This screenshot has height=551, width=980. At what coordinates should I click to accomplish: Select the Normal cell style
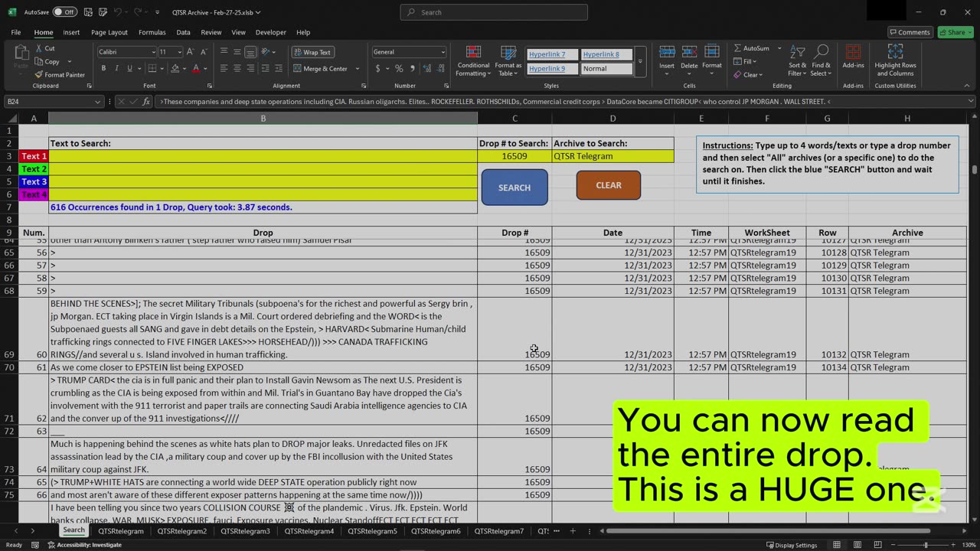click(606, 69)
